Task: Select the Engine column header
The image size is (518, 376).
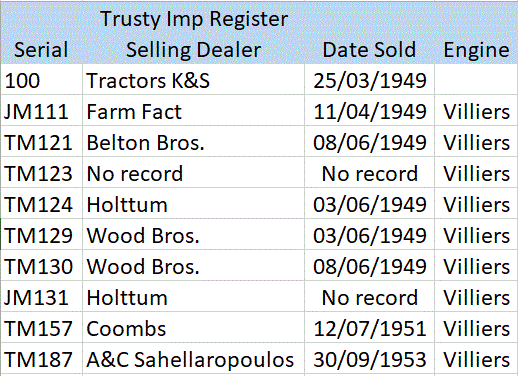Action: [476, 50]
